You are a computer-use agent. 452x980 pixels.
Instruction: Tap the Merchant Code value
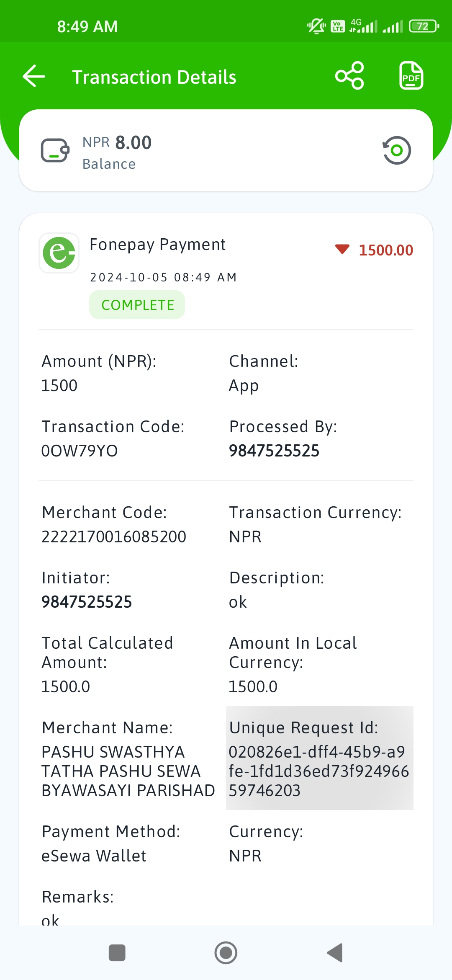114,537
